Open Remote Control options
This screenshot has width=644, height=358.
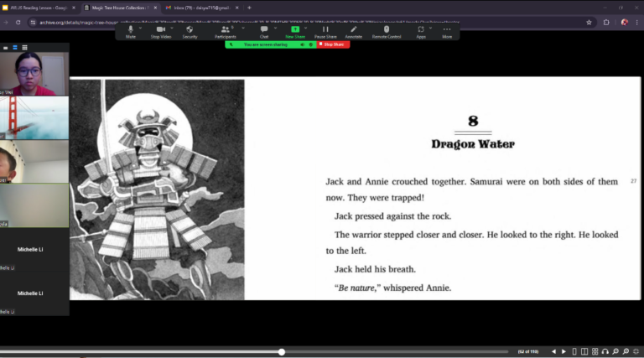tap(386, 32)
